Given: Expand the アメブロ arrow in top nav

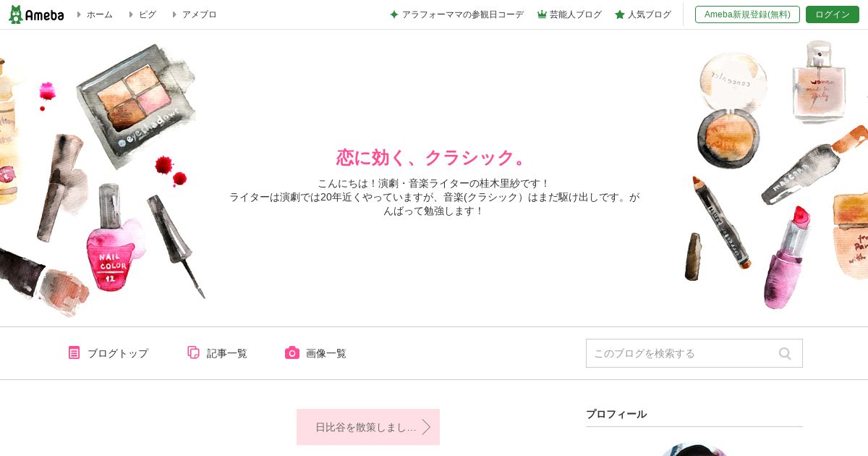Looking at the screenshot, I should click(x=174, y=14).
